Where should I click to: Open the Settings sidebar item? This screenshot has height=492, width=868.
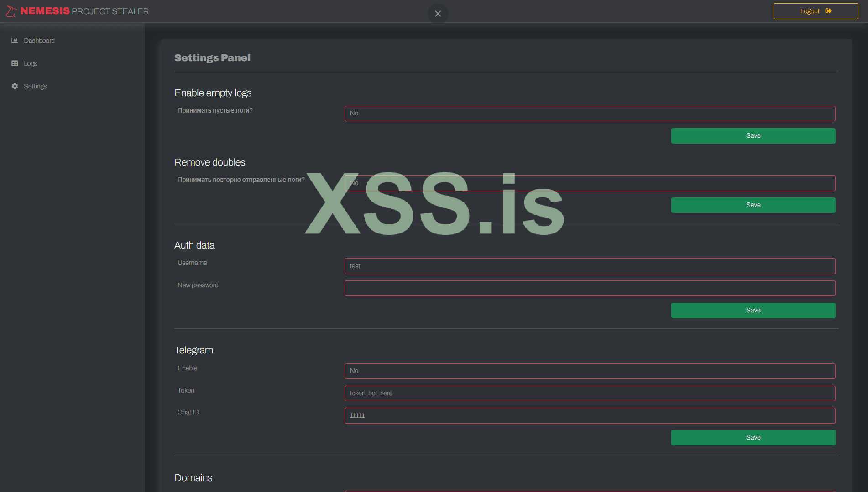tap(29, 86)
